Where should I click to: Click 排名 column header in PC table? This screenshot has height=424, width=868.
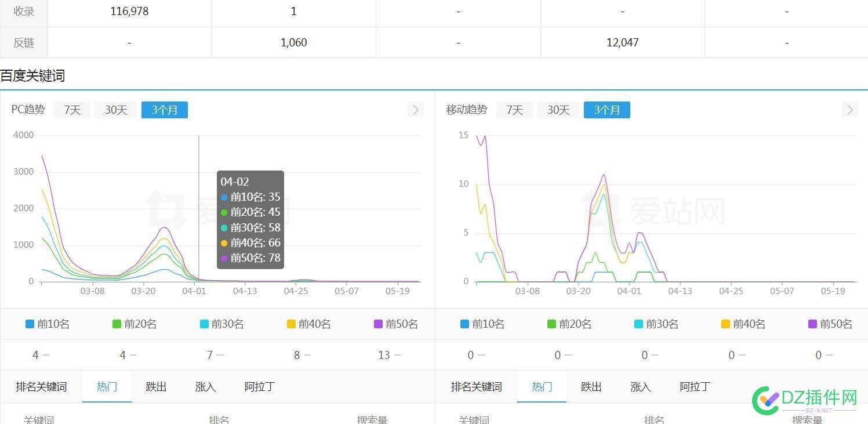219,420
